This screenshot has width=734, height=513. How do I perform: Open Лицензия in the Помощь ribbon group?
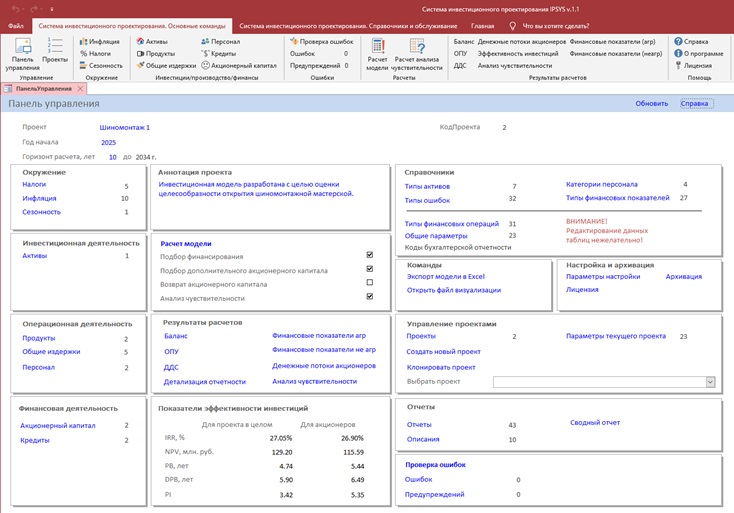tap(697, 65)
